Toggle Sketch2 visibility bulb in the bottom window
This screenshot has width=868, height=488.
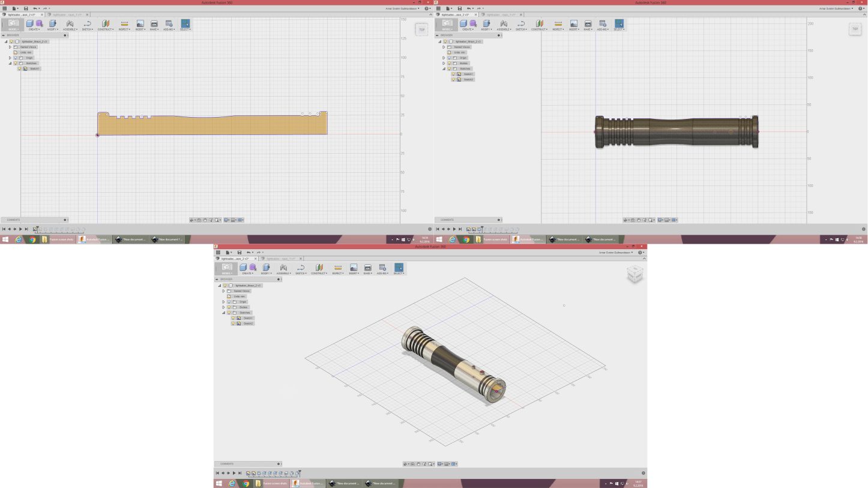(233, 324)
